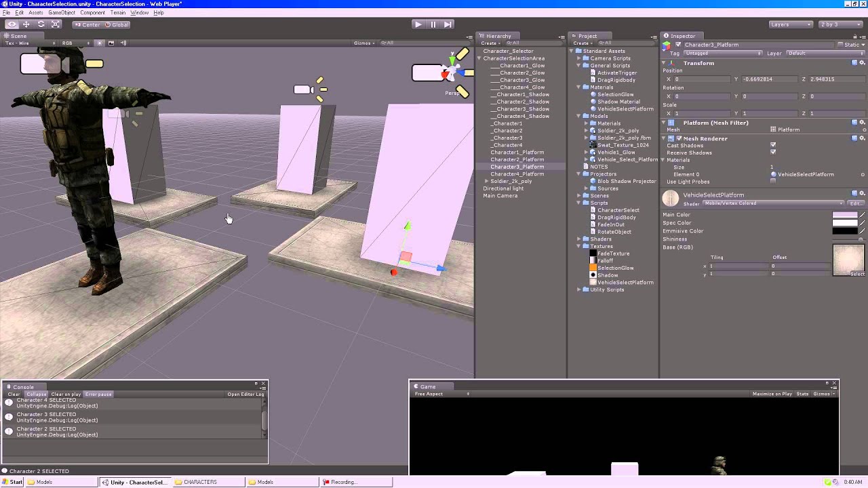The width and height of the screenshot is (868, 488).
Task: Switch to the Game tab
Action: 428,386
